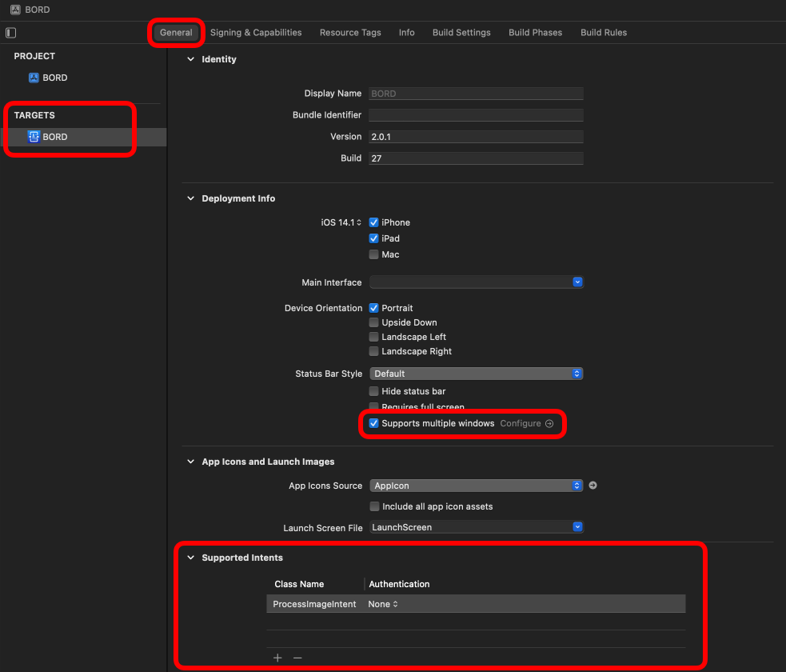Click the Configure arrow for multiple windows
The height and width of the screenshot is (672, 786).
tap(549, 424)
